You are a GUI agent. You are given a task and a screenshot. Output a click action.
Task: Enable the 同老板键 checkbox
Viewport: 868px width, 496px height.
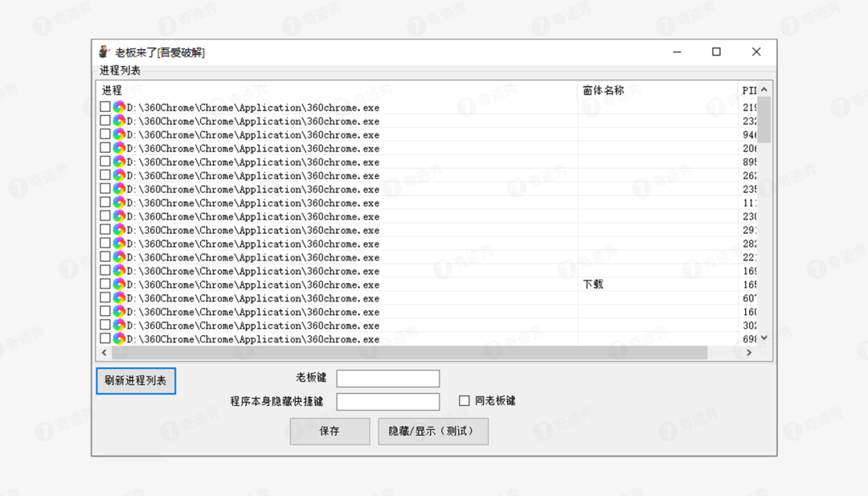coord(465,400)
